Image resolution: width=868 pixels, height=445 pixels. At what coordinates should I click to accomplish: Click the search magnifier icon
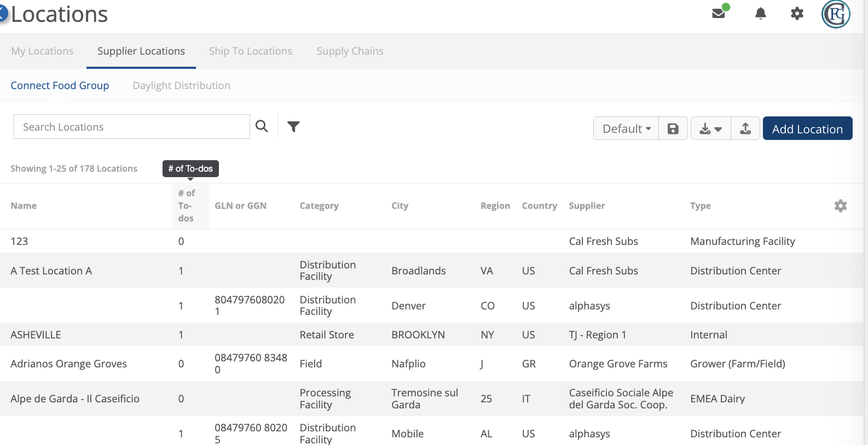pos(262,126)
